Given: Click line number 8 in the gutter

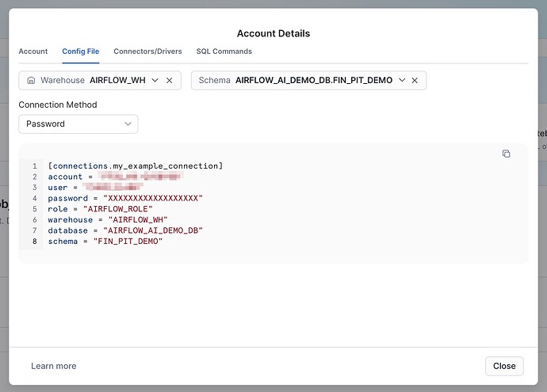Looking at the screenshot, I should 35,241.
